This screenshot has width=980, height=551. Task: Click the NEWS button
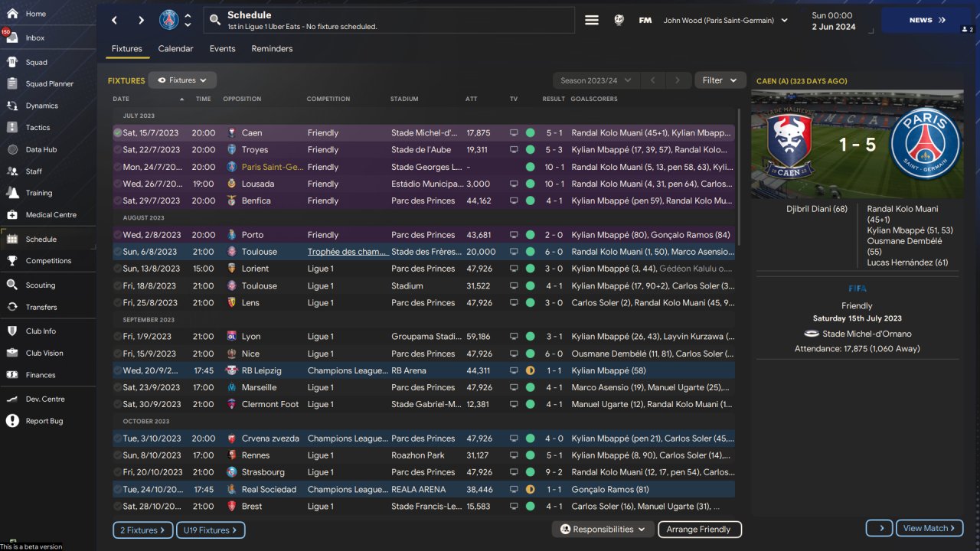click(927, 21)
